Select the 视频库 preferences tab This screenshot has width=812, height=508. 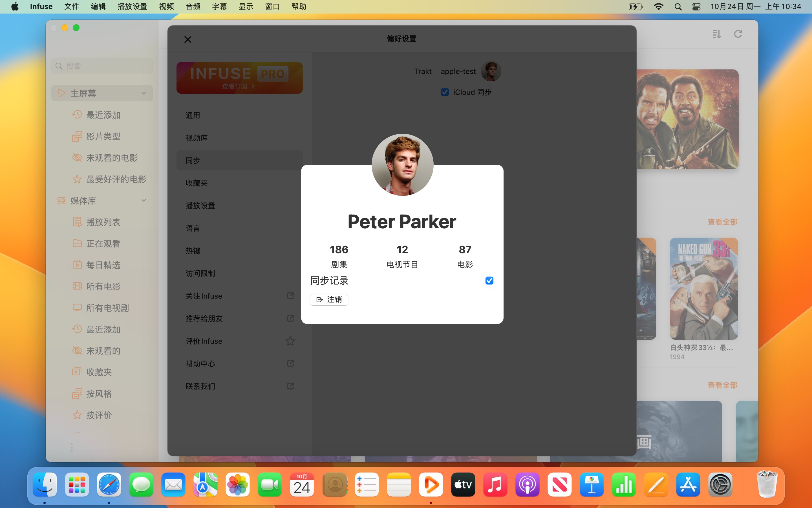240,138
